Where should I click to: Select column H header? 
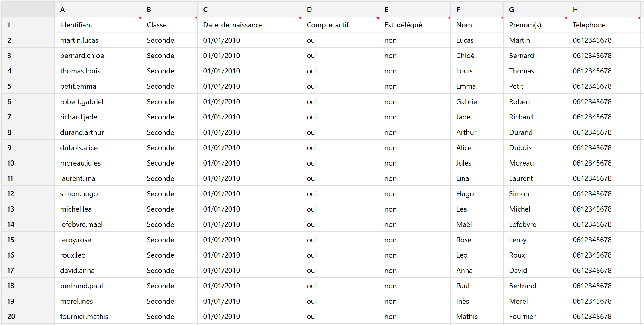click(x=604, y=9)
